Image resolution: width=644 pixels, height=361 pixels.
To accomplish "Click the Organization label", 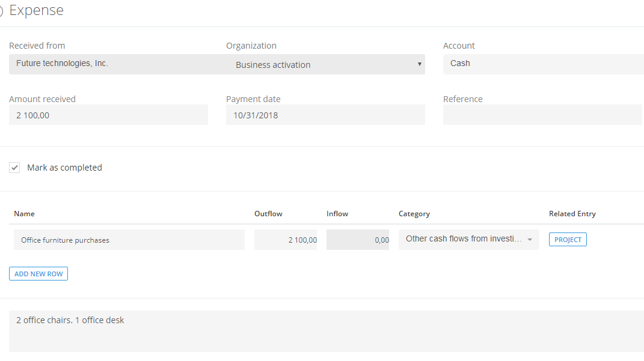I will point(251,46).
